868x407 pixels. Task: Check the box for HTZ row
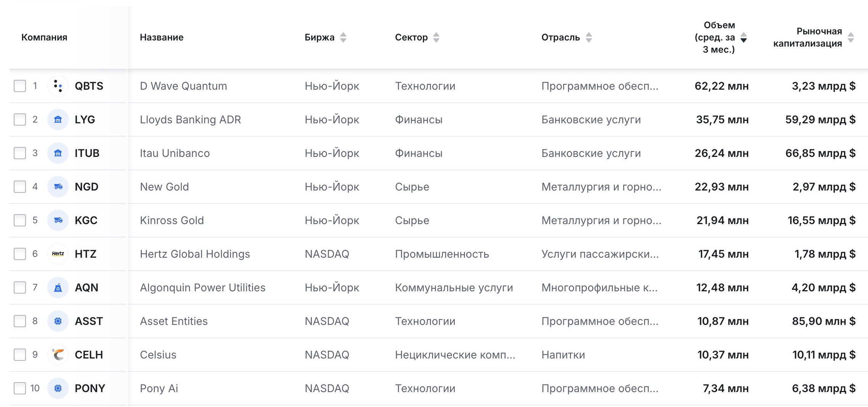point(20,254)
